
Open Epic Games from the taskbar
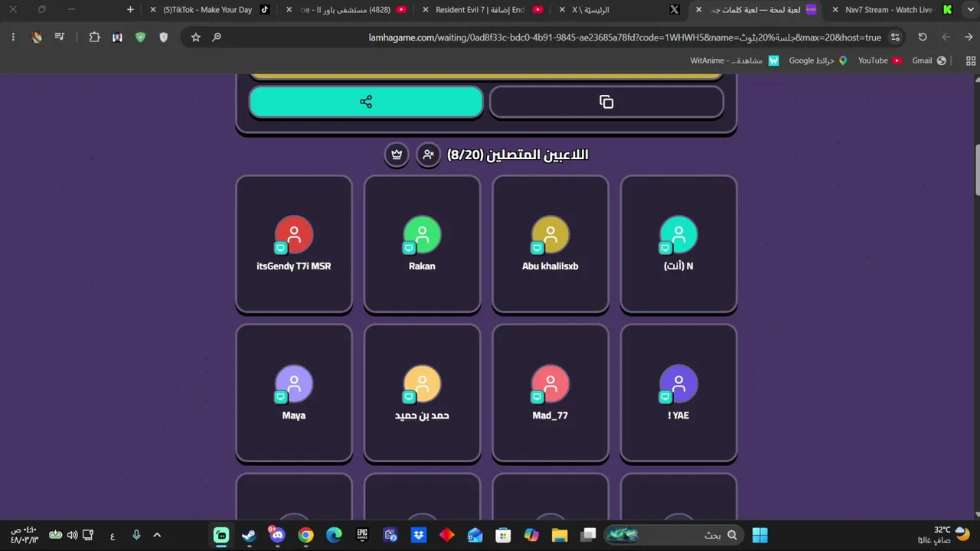coord(362,535)
